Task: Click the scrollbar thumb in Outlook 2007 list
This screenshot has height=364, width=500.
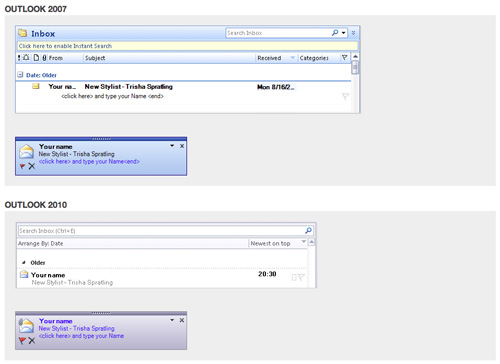Action: pyautogui.click(x=355, y=68)
